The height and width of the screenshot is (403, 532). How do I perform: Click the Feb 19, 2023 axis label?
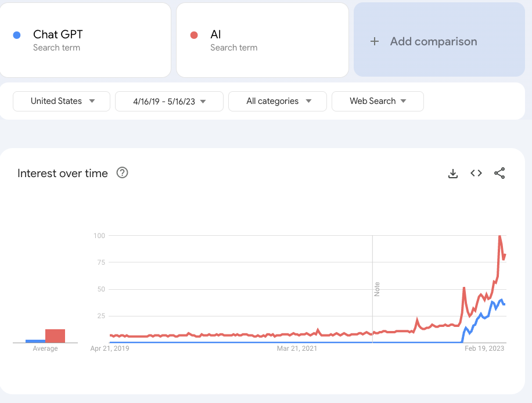[484, 348]
